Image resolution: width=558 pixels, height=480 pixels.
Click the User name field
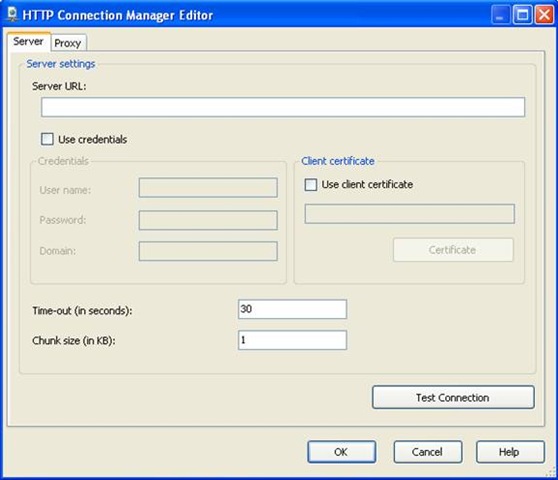pyautogui.click(x=208, y=188)
